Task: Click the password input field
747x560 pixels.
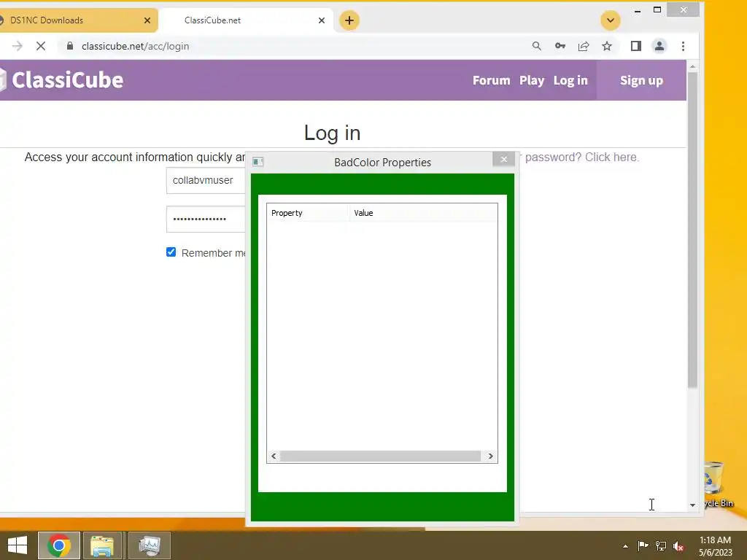Action: [206, 219]
